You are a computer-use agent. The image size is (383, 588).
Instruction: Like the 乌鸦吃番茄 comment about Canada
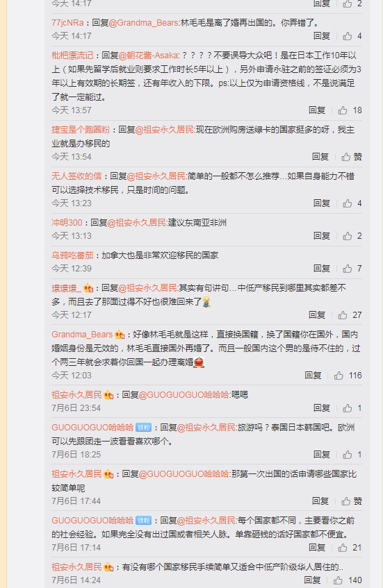point(348,269)
